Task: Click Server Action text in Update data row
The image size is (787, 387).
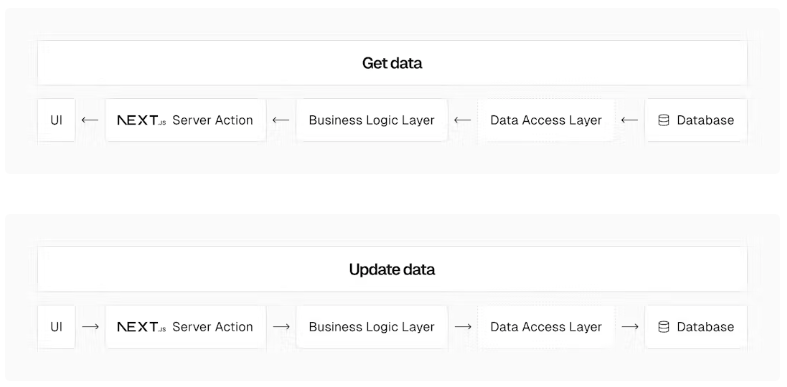Action: tap(212, 327)
